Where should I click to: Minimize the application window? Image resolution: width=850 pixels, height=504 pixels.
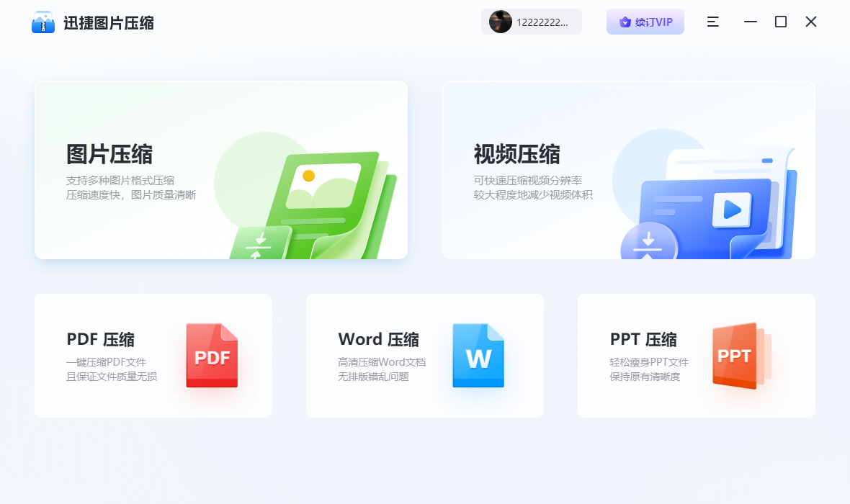(750, 22)
